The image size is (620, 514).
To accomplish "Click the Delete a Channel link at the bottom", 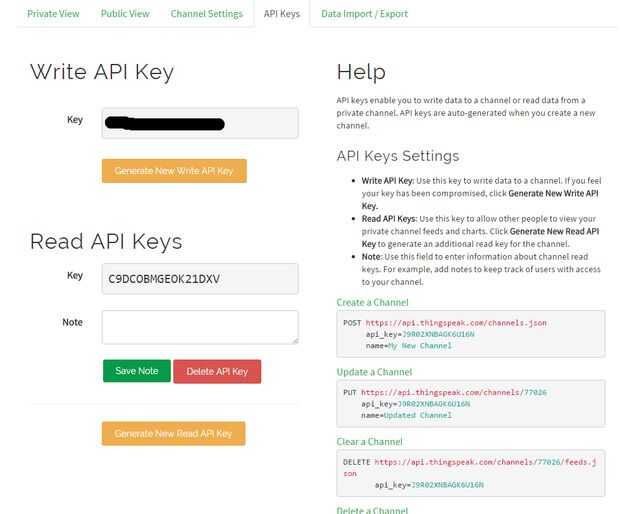I will (x=372, y=510).
